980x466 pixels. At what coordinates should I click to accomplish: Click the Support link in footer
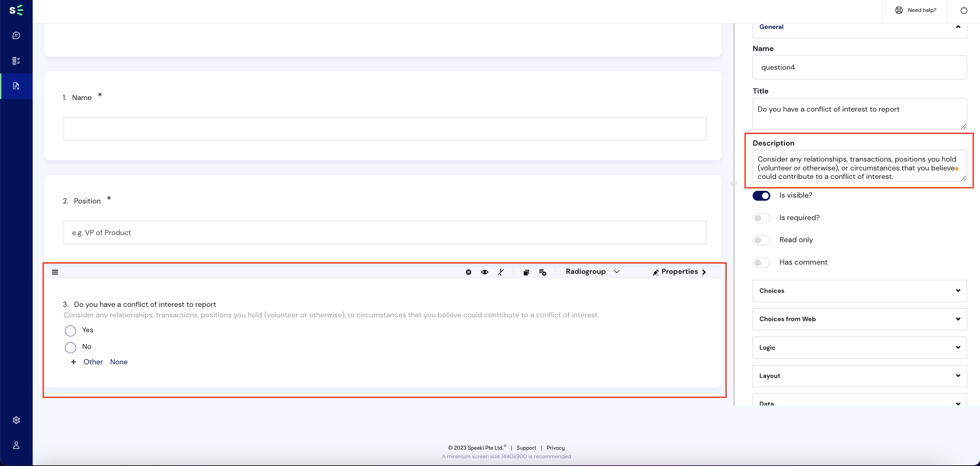(526, 448)
